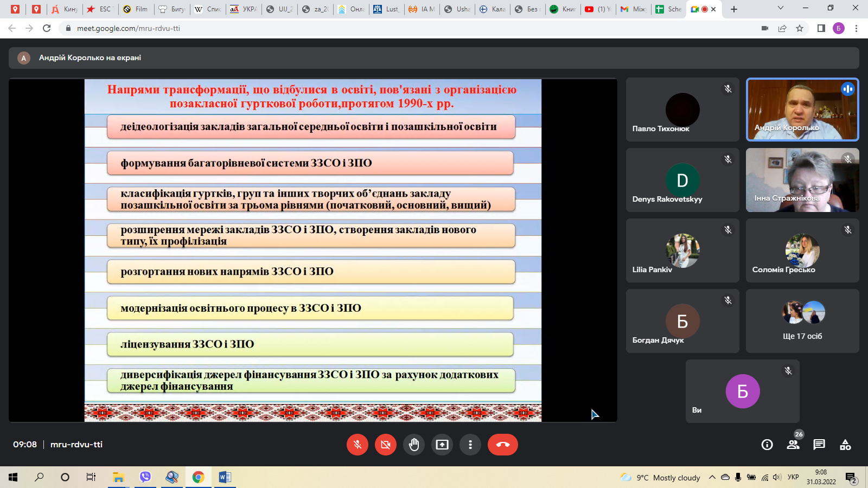Open Microsoft Word from the taskbar
Screen dimensions: 868x488
(x=225, y=477)
